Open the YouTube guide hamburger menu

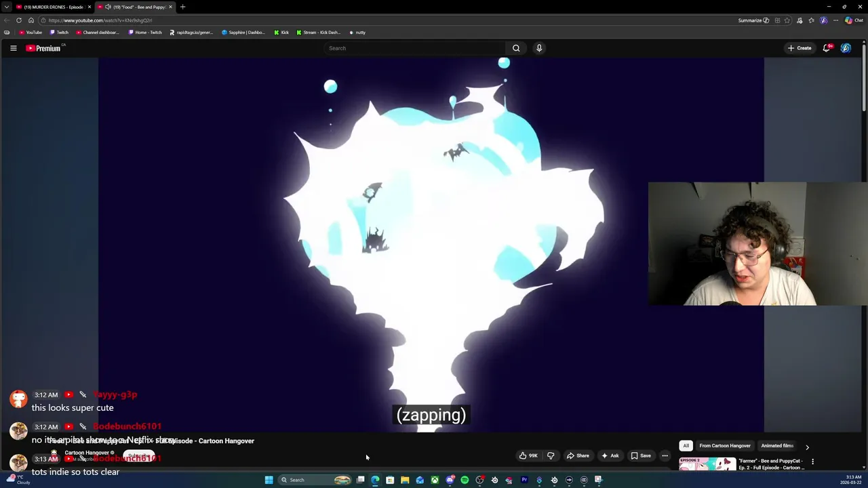[13, 48]
